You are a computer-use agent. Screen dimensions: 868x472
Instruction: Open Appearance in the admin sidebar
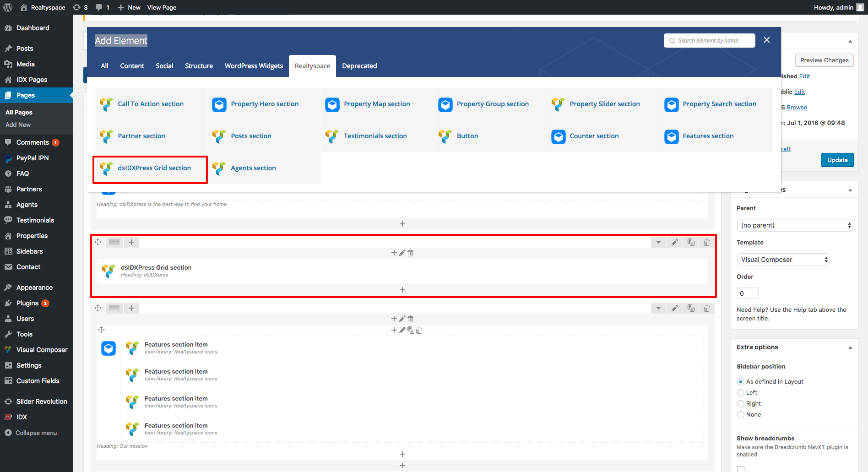pos(34,288)
